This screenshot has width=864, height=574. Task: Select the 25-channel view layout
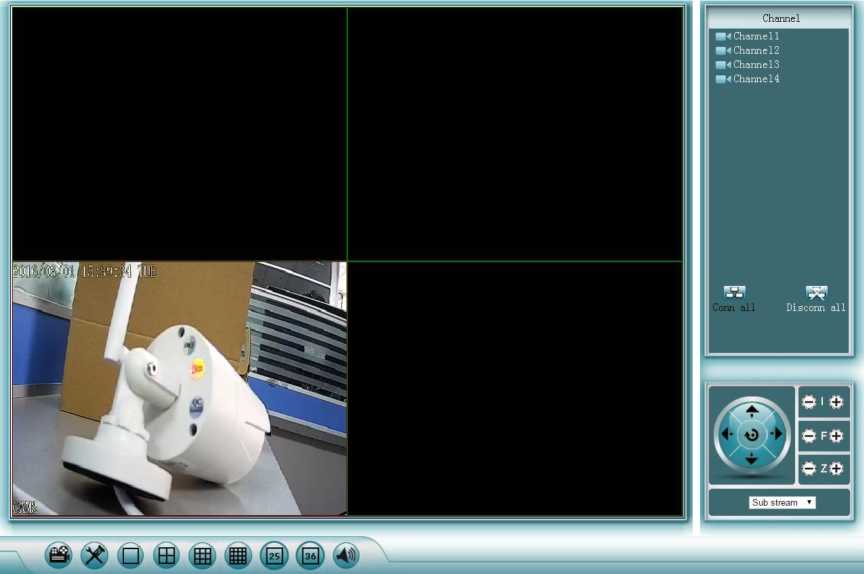click(274, 555)
